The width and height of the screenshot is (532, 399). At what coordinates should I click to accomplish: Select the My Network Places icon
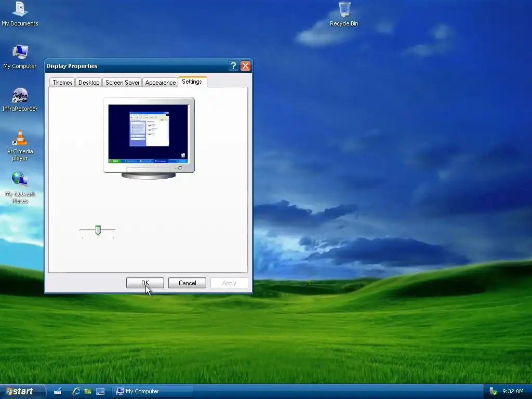tap(20, 188)
